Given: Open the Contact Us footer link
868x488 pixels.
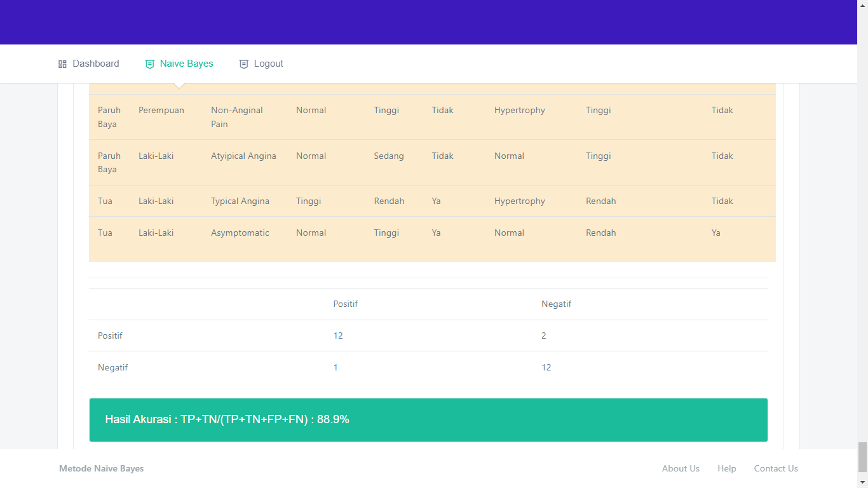Looking at the screenshot, I should click(x=775, y=468).
